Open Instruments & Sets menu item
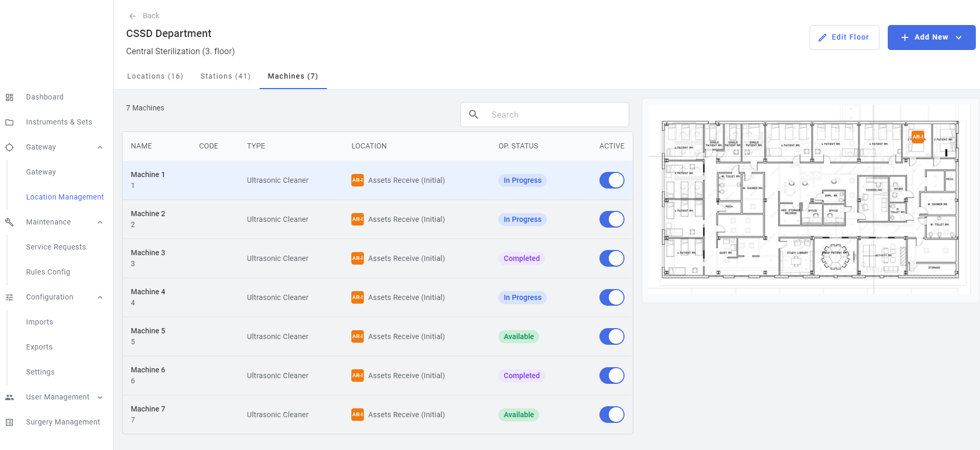 coord(59,122)
